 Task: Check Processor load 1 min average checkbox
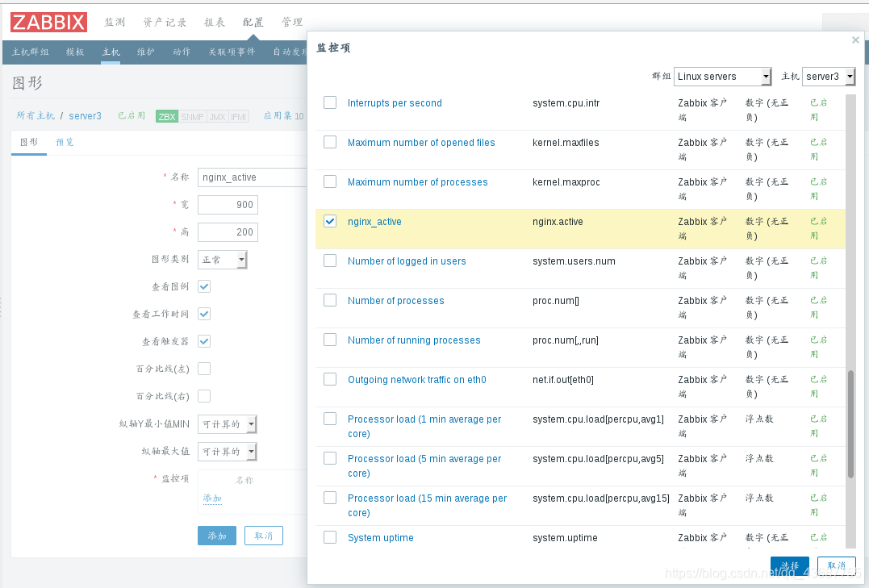330,419
